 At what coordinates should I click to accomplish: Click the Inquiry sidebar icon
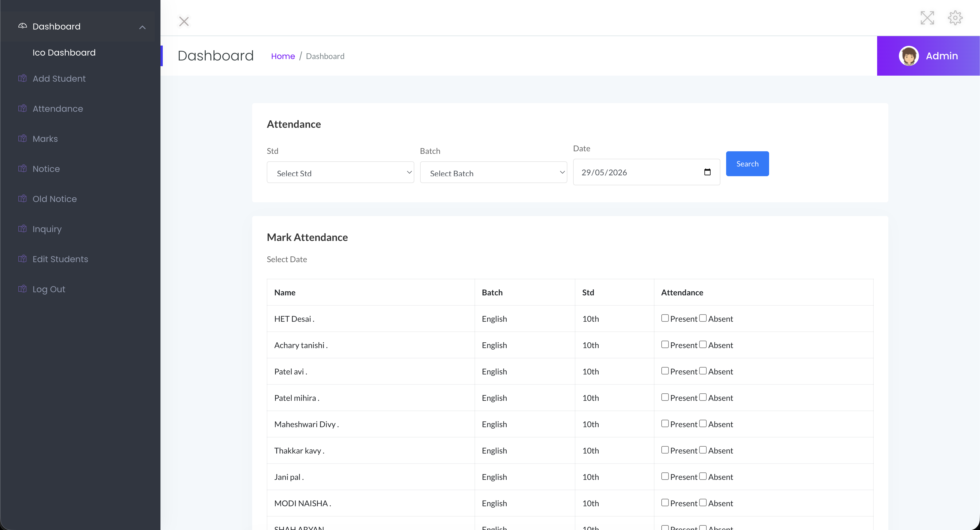[x=22, y=229]
